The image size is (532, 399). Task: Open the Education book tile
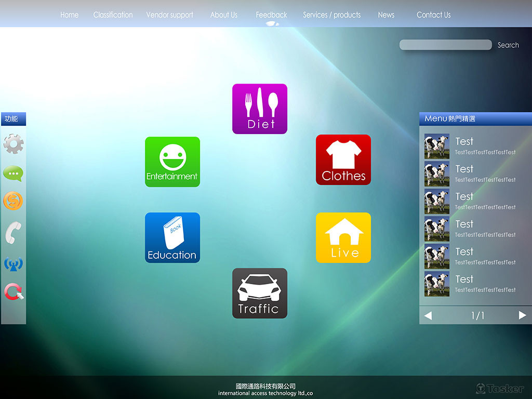coord(172,237)
